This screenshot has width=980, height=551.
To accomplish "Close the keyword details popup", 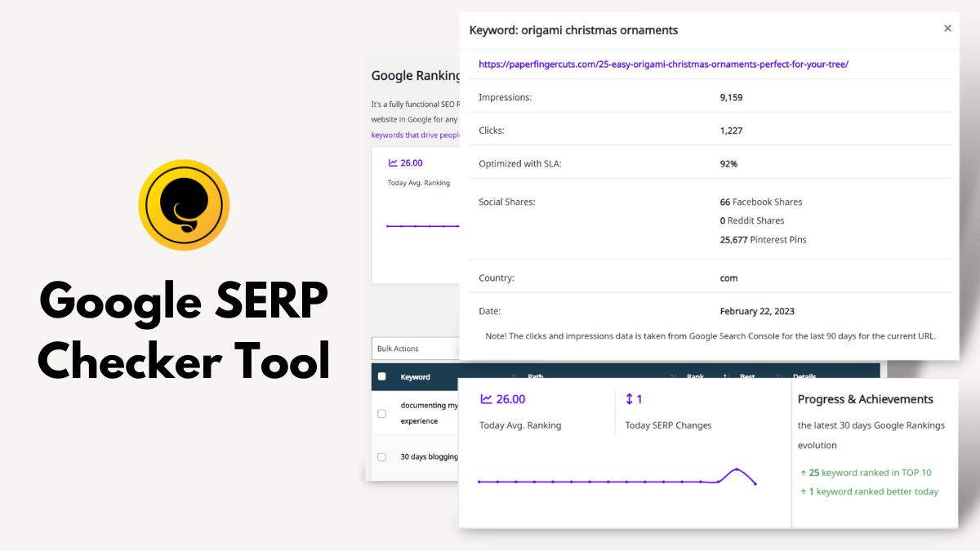I will coord(947,29).
